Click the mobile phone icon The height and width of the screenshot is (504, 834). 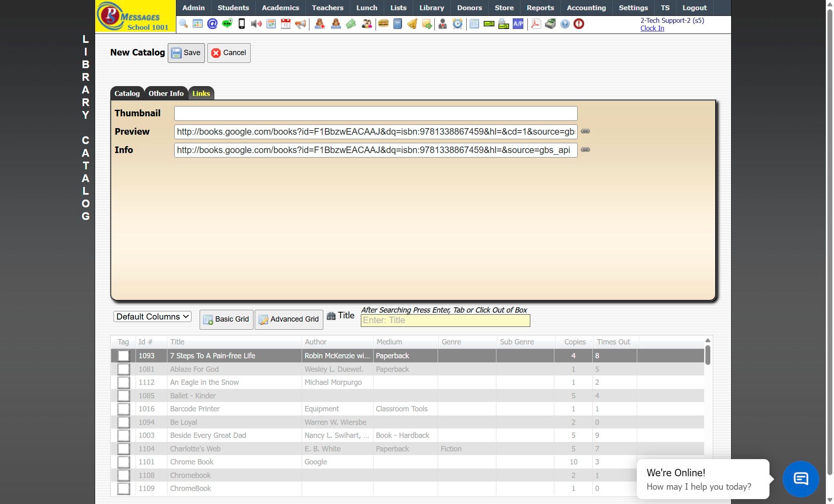242,24
